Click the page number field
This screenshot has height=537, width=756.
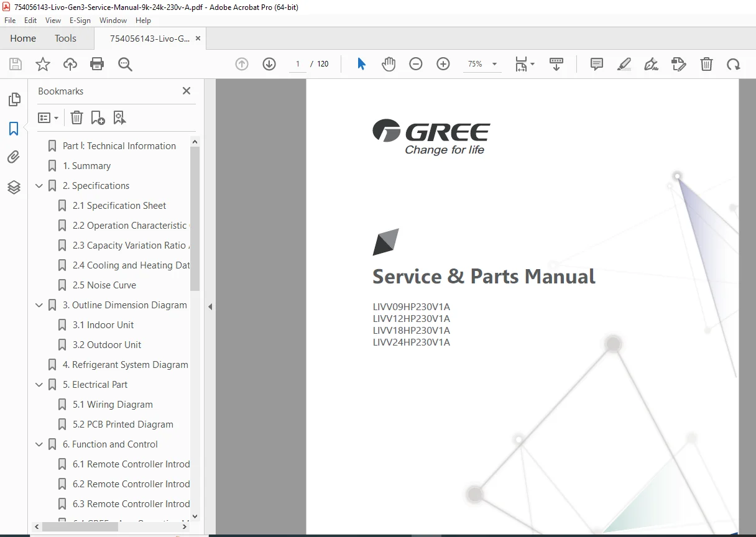coord(298,64)
